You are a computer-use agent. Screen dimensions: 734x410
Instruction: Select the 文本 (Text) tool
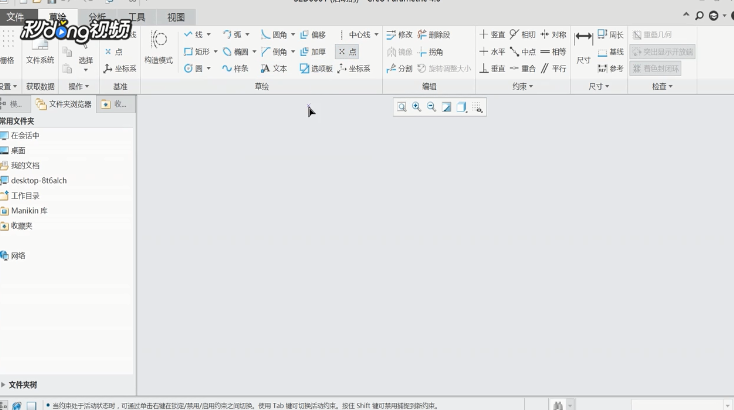point(274,68)
